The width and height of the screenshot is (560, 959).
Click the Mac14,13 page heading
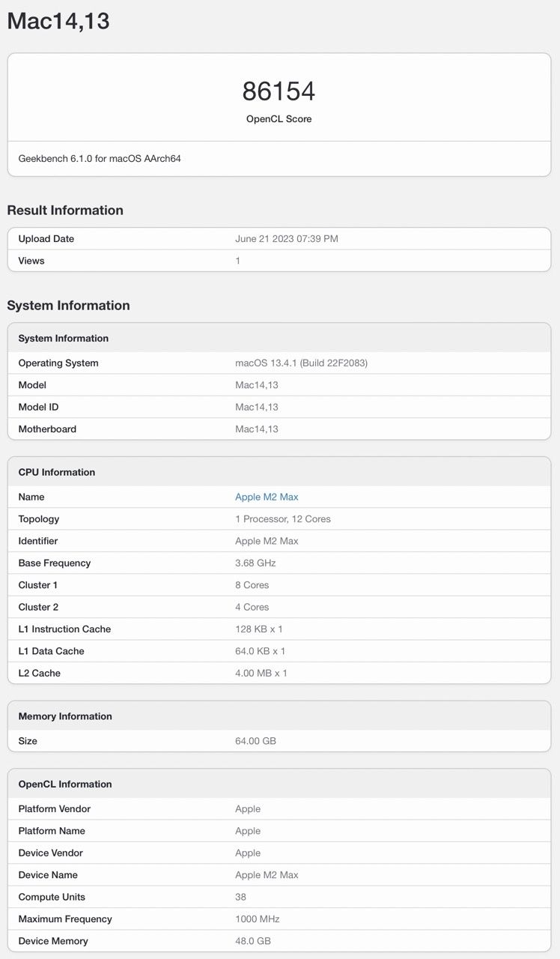58,21
